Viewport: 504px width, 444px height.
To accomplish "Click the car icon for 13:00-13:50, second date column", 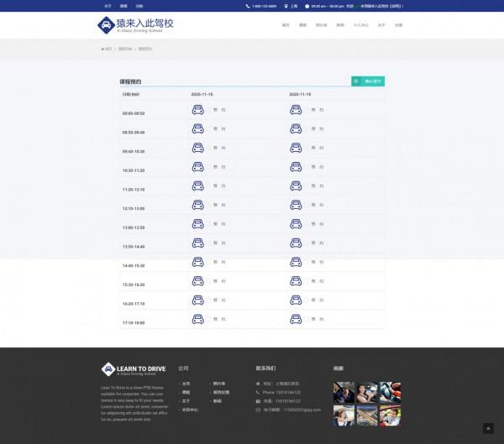I will click(x=296, y=224).
